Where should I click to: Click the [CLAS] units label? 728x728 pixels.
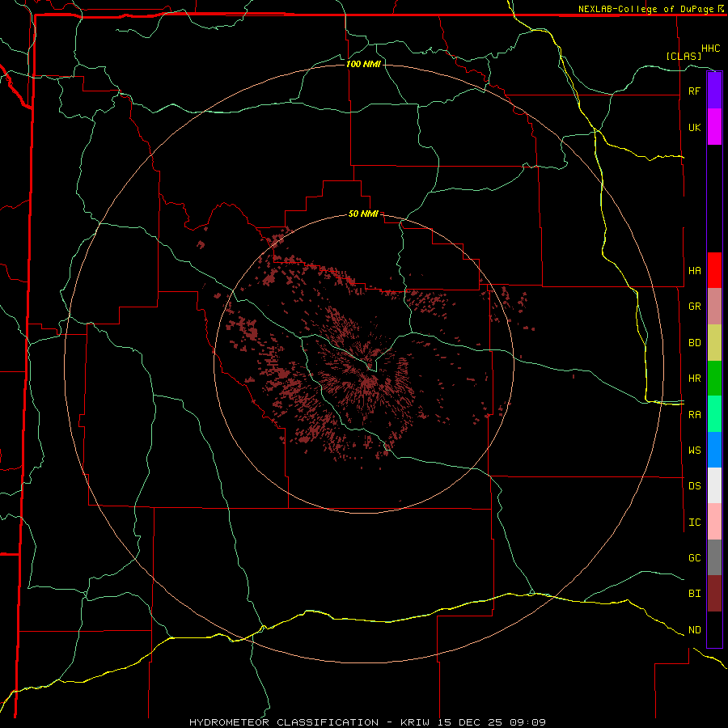click(x=684, y=56)
